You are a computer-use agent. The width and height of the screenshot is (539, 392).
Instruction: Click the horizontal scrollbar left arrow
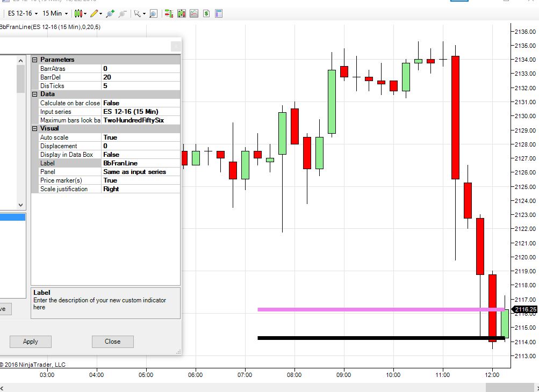(2, 388)
